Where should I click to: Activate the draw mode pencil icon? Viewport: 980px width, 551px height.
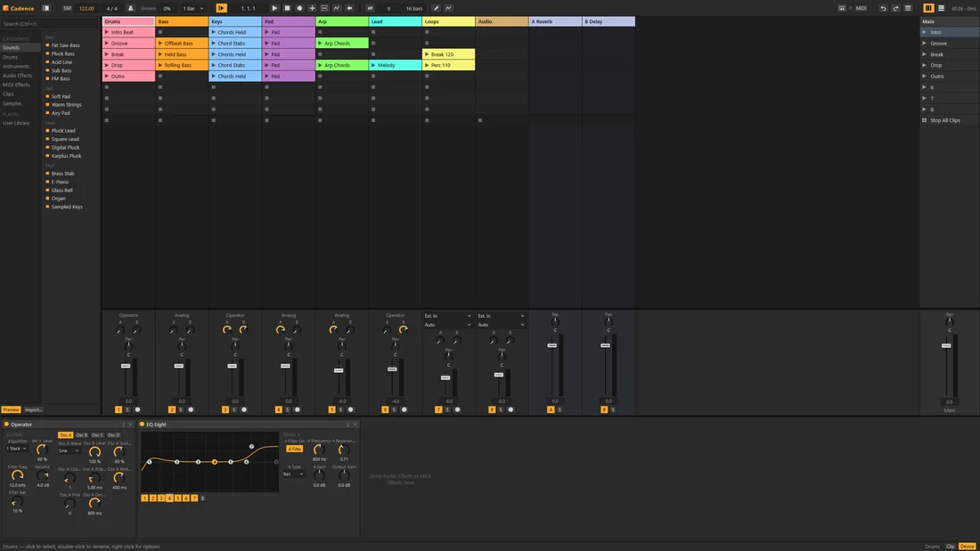click(437, 8)
